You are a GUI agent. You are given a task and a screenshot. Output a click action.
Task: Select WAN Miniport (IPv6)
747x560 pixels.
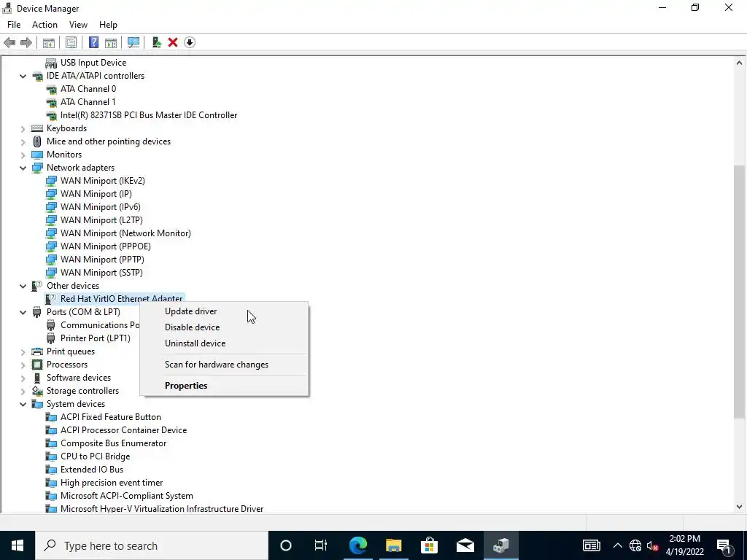click(100, 207)
